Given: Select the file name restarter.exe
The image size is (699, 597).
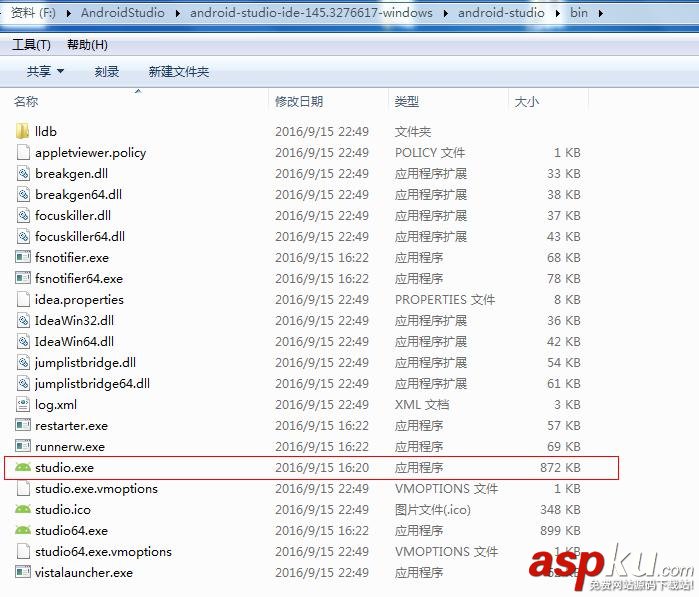Looking at the screenshot, I should click(x=71, y=425).
